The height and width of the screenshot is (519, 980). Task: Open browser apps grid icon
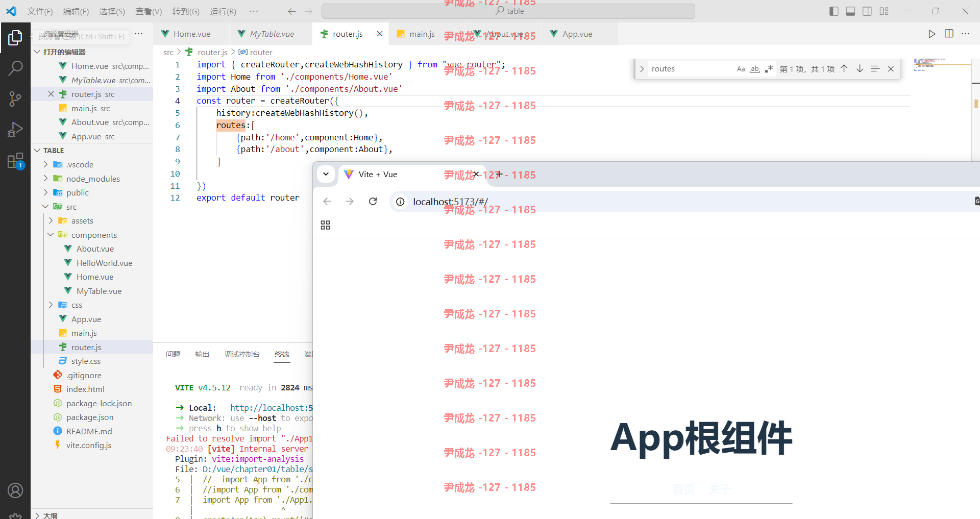tap(325, 225)
